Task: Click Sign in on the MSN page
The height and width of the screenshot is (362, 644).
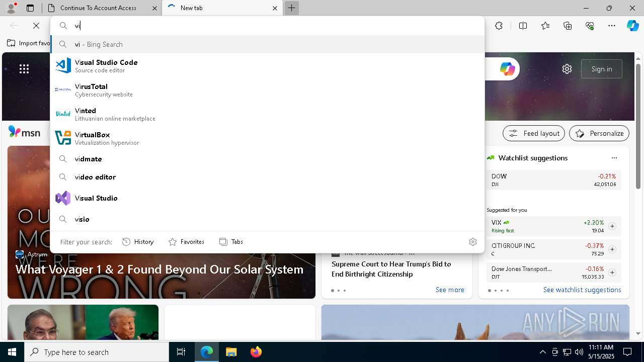Action: [602, 69]
